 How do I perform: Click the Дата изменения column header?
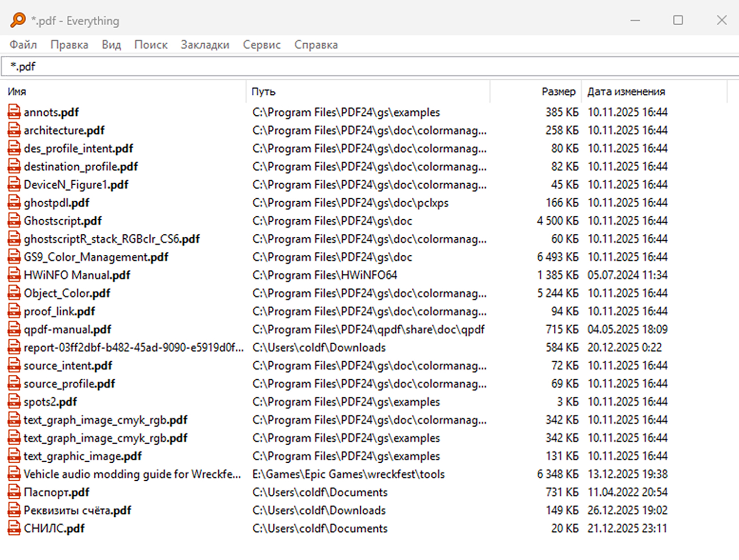626,92
